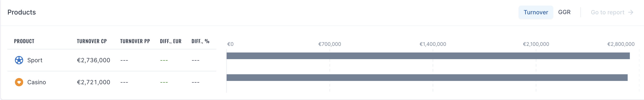The height and width of the screenshot is (100, 644).
Task: Click the Sport €2,736,000 turnover value
Action: (94, 60)
